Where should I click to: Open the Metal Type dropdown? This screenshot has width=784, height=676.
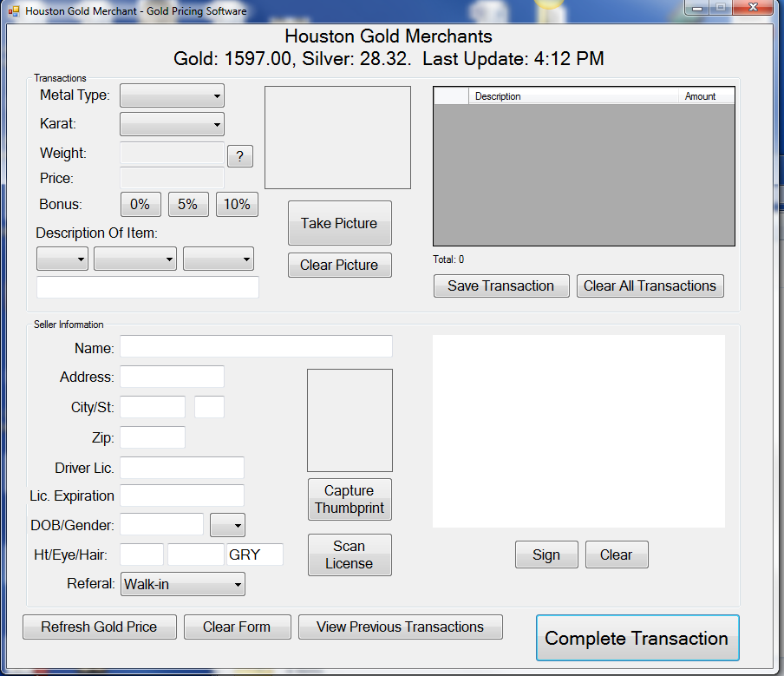pyautogui.click(x=172, y=95)
